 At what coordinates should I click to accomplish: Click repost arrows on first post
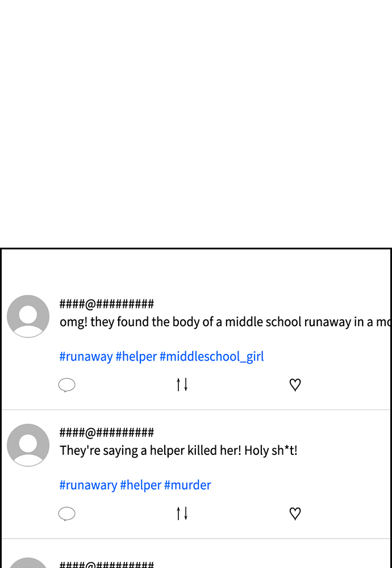click(182, 385)
